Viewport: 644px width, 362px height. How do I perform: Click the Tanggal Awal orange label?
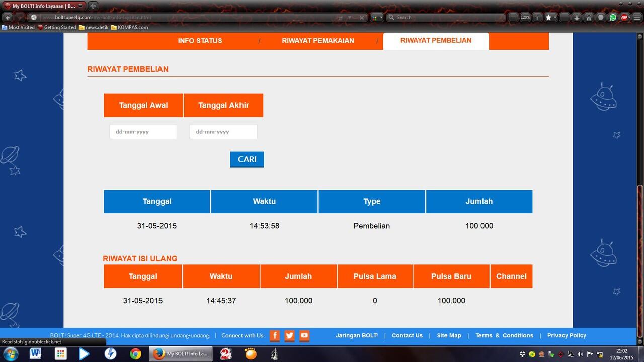[x=143, y=105]
